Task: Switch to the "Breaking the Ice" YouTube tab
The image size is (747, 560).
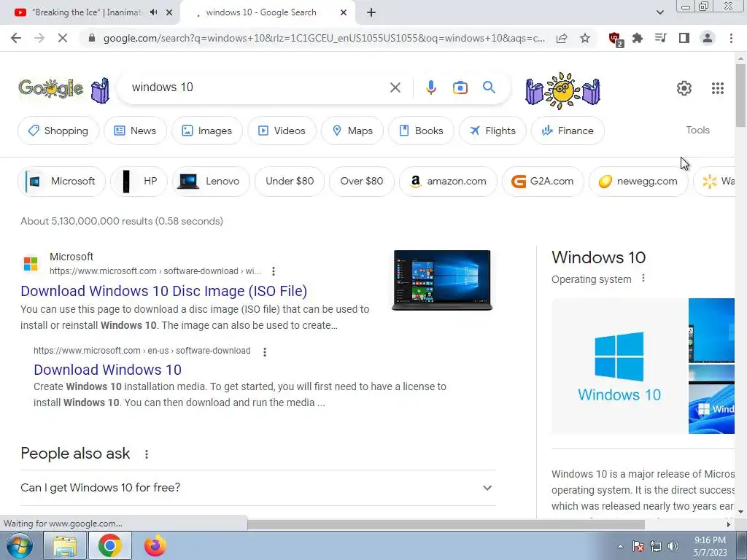Action: coord(86,12)
